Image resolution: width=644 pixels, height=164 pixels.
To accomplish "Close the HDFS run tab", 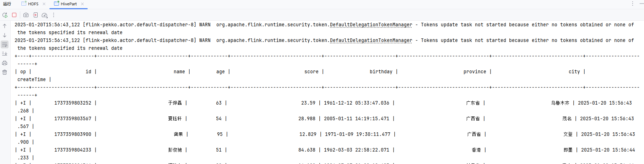I will point(44,4).
